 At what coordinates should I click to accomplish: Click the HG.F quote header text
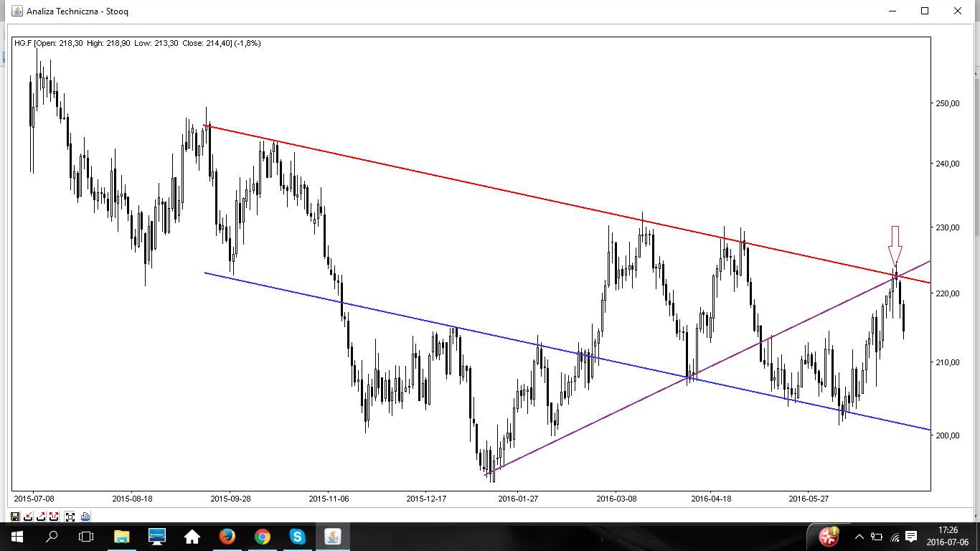coord(138,43)
